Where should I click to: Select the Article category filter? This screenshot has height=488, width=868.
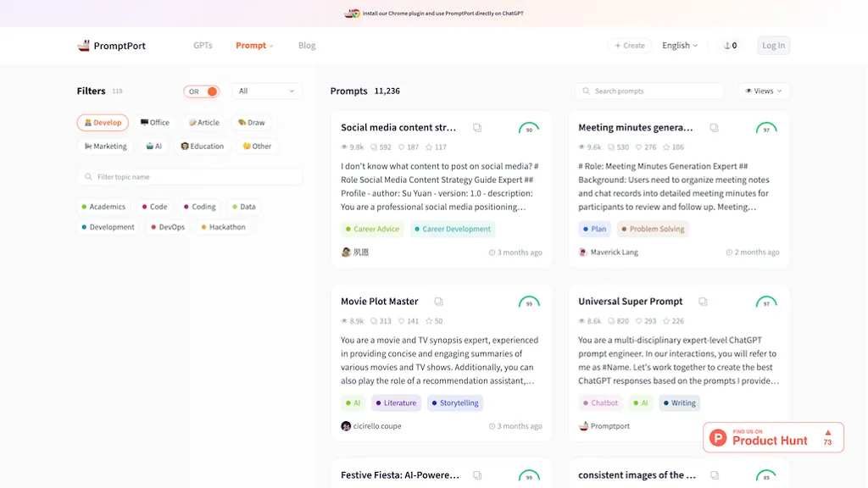pos(204,122)
